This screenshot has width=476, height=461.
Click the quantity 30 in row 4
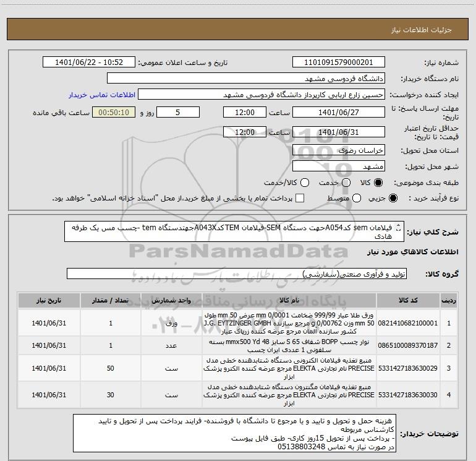click(111, 395)
